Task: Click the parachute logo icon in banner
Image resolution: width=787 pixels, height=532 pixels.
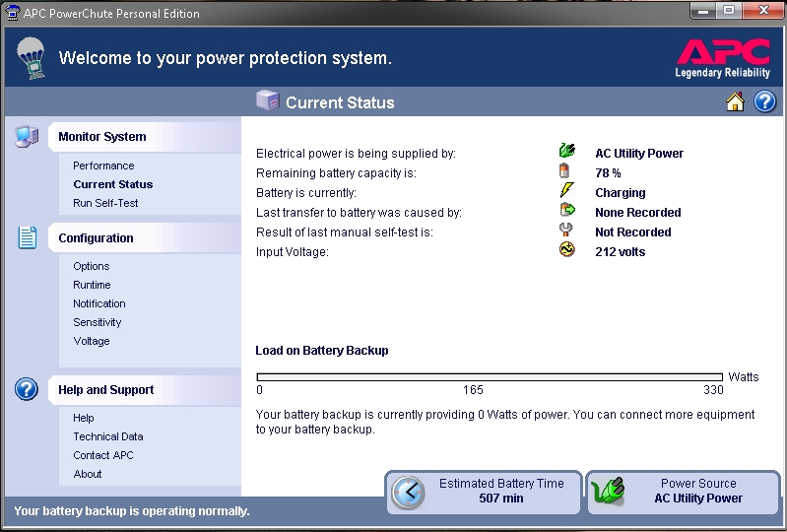Action: tap(32, 58)
